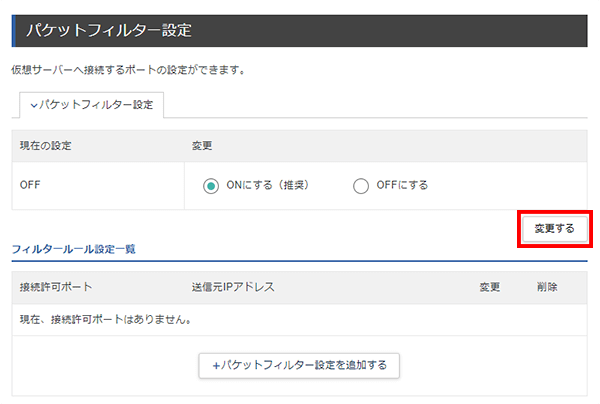Click the 接続許可ポート column header
Image resolution: width=600 pixels, height=404 pixels.
56,287
